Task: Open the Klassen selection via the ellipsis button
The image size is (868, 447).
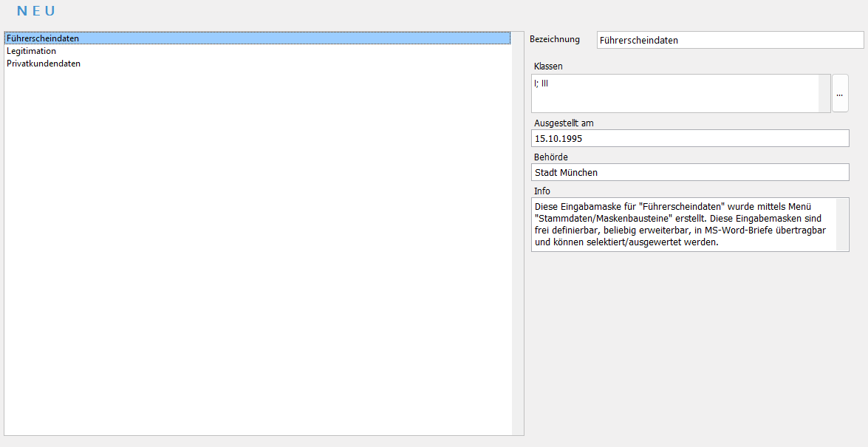Action: [x=839, y=94]
